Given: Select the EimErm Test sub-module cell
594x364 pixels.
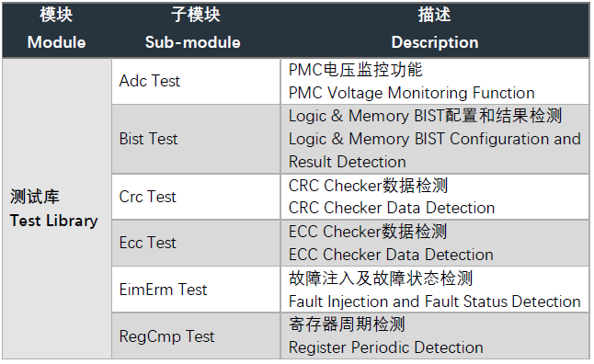Looking at the screenshot, I should click(x=196, y=290).
